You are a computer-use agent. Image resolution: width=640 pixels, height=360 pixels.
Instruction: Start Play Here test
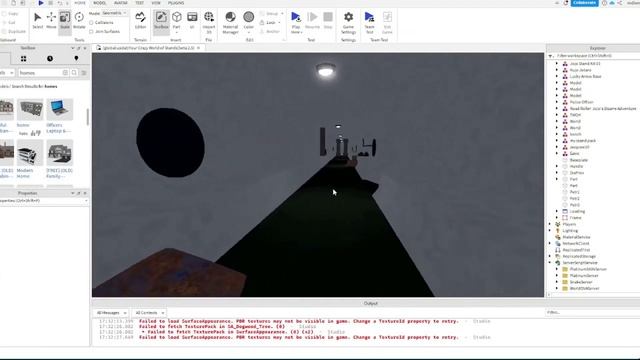click(296, 22)
